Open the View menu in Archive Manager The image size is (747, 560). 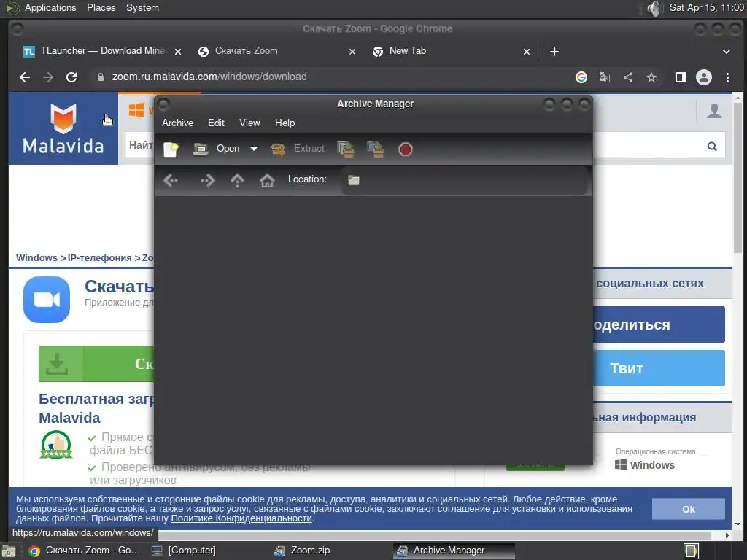tap(249, 122)
